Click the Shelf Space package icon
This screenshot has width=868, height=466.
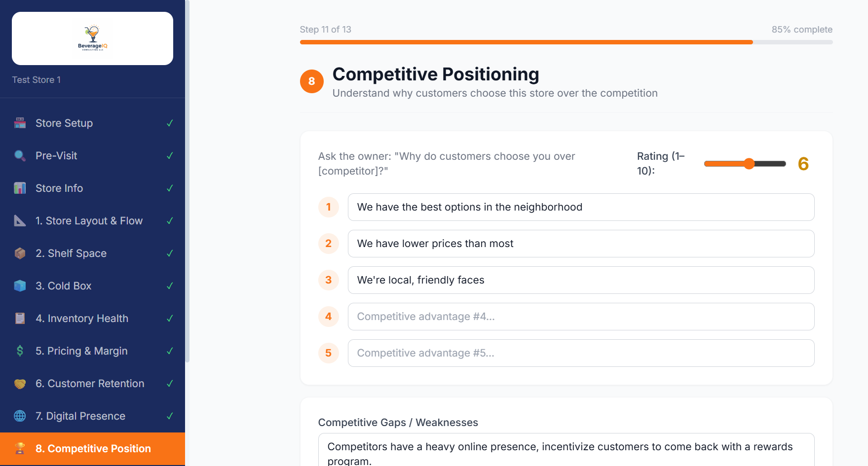coord(20,253)
